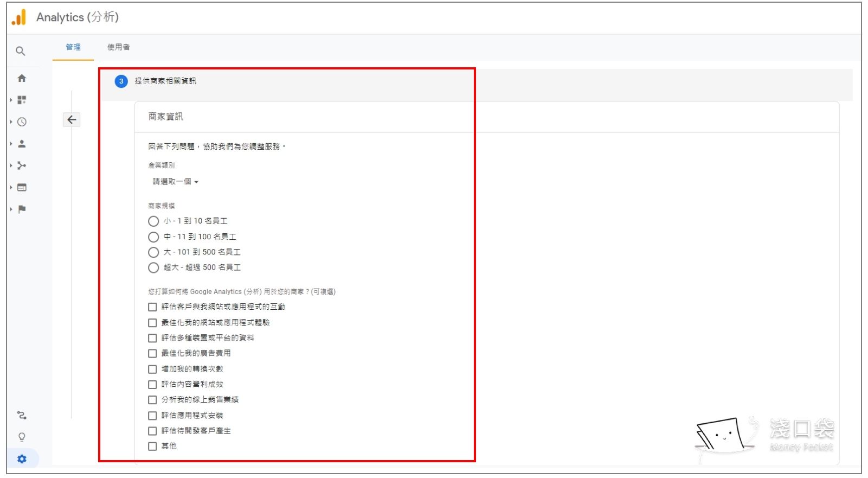Click the back arrow button
Viewport: 868px width, 478px height.
pos(72,120)
